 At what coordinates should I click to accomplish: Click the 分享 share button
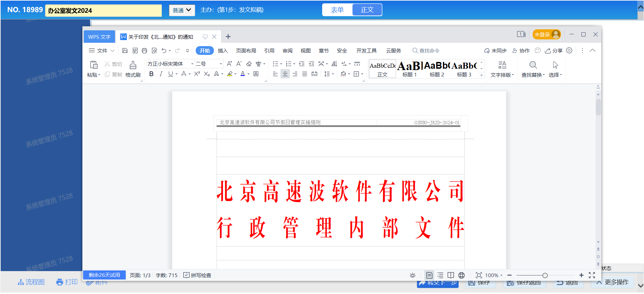[554, 51]
